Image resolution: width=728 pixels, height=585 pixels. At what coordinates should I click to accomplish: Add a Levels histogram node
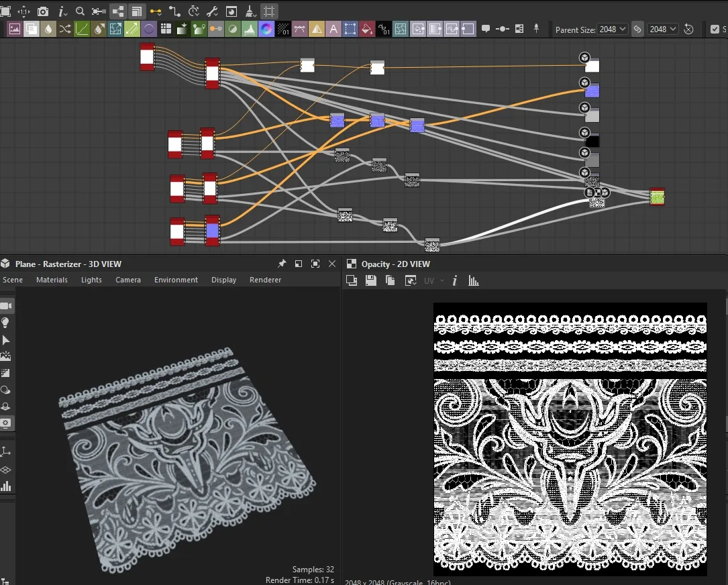250,29
